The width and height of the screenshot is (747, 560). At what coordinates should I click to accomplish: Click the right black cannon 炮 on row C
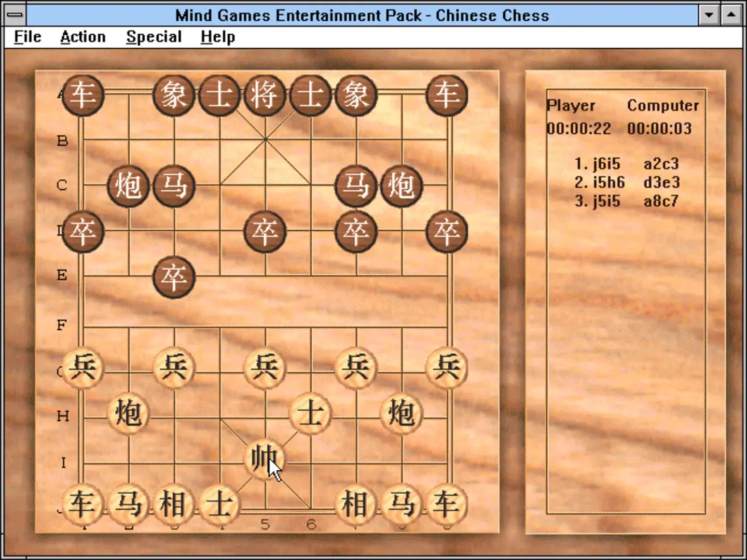(x=401, y=186)
